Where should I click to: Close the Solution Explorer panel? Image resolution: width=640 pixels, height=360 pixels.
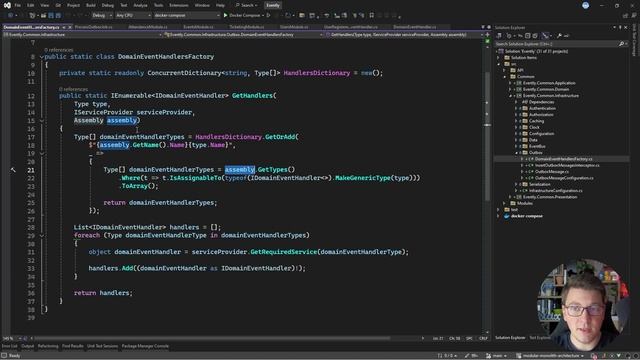point(626,27)
